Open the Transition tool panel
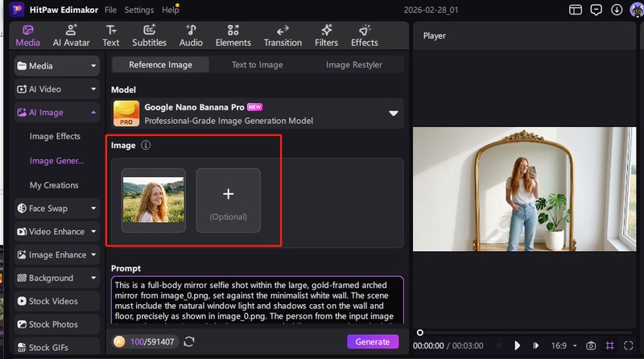Screen dimensions: 644x359 click(x=283, y=35)
